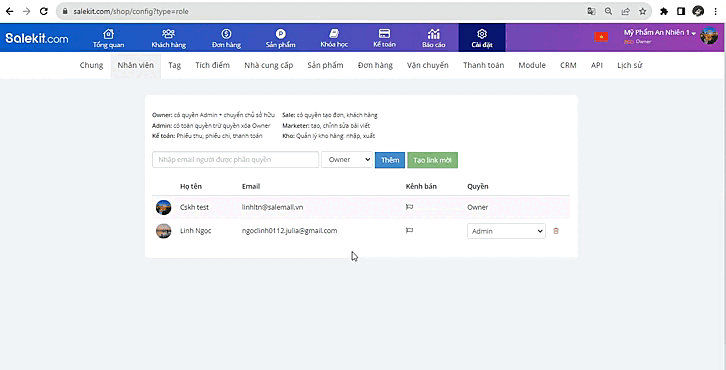Delete Linh Ngọc with trash icon
Screen dimensions: 726x370
click(556, 231)
